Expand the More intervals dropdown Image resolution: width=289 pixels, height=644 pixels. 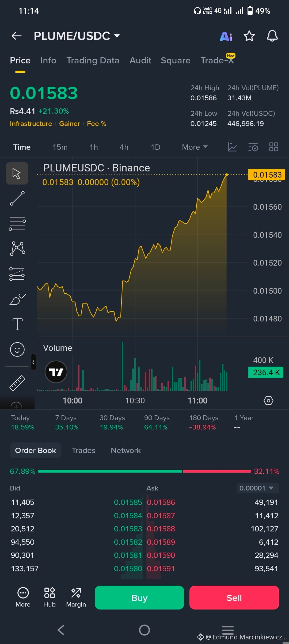pyautogui.click(x=195, y=147)
